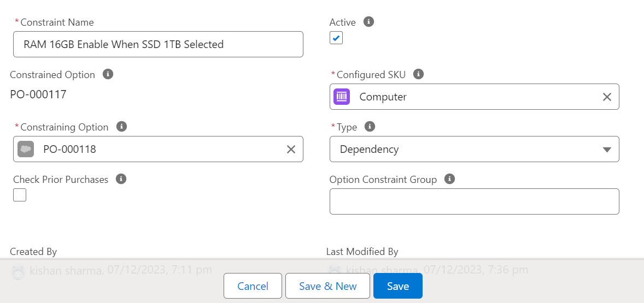Open the Type dropdown showing Dependency
Image resolution: width=644 pixels, height=303 pixels.
pos(474,149)
